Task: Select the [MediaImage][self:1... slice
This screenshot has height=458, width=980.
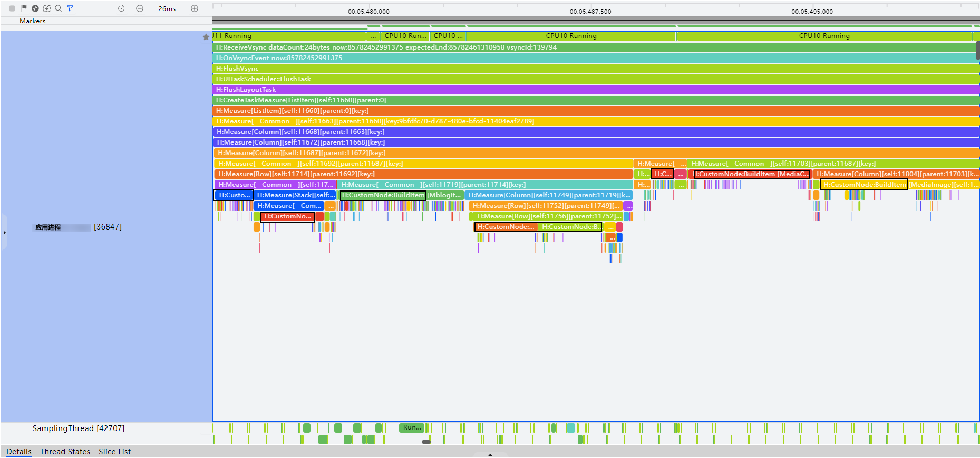Action: (x=944, y=185)
